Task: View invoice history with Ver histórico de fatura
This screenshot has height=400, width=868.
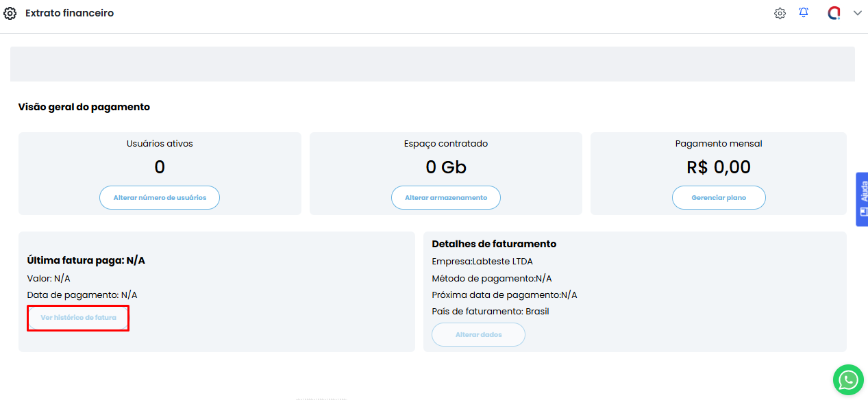Action: point(78,318)
